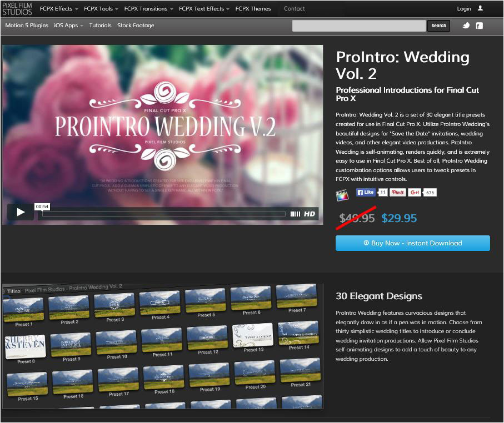Open the Stock Footage page

136,26
